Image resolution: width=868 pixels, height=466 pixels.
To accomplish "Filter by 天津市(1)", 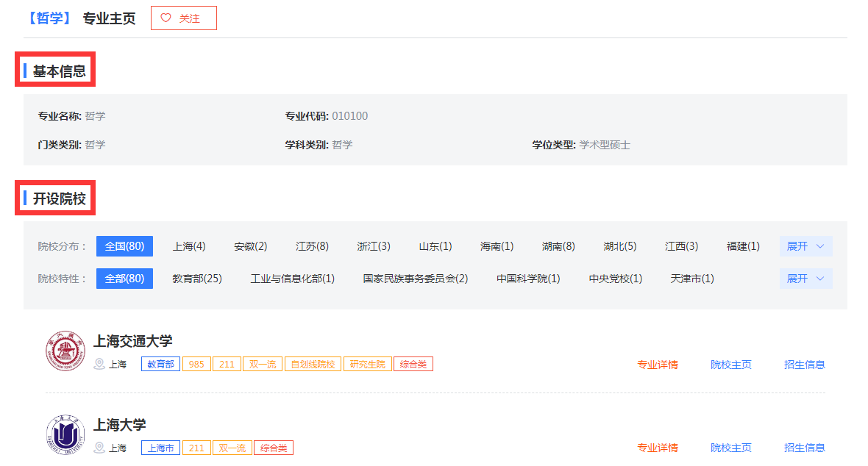I will tap(692, 279).
